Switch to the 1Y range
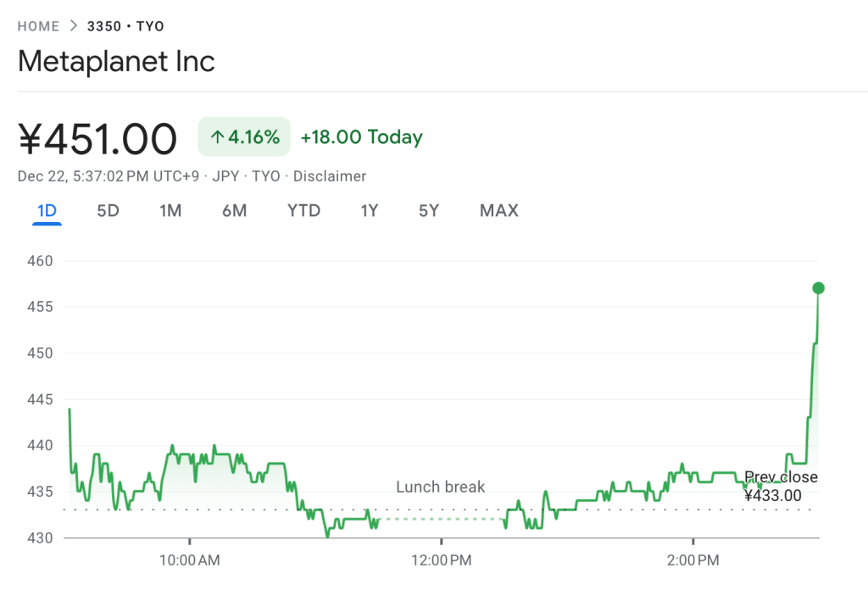Viewport: 868px width, 590px height. (370, 210)
